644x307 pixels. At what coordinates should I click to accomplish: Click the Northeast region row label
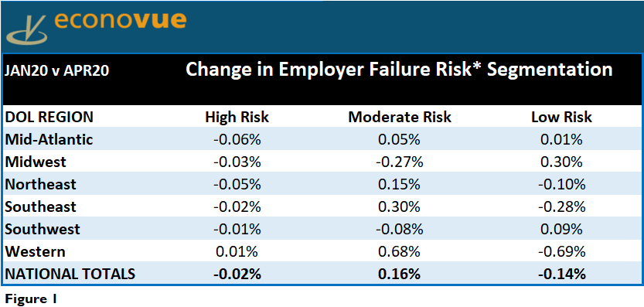pos(41,184)
